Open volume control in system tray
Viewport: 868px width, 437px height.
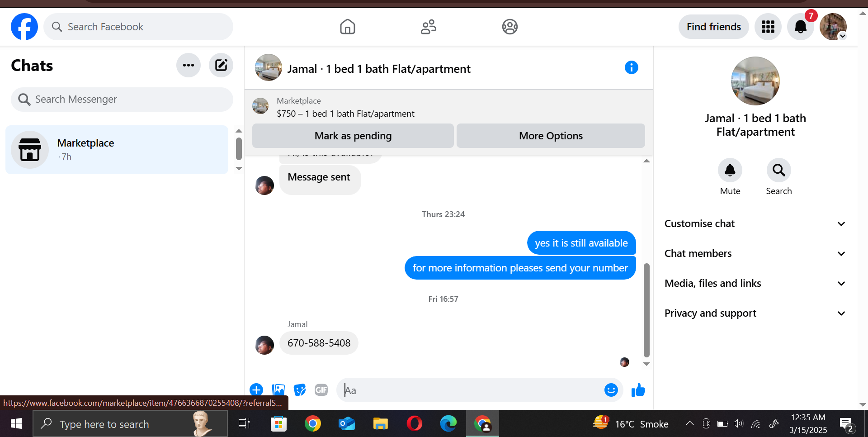click(x=738, y=423)
